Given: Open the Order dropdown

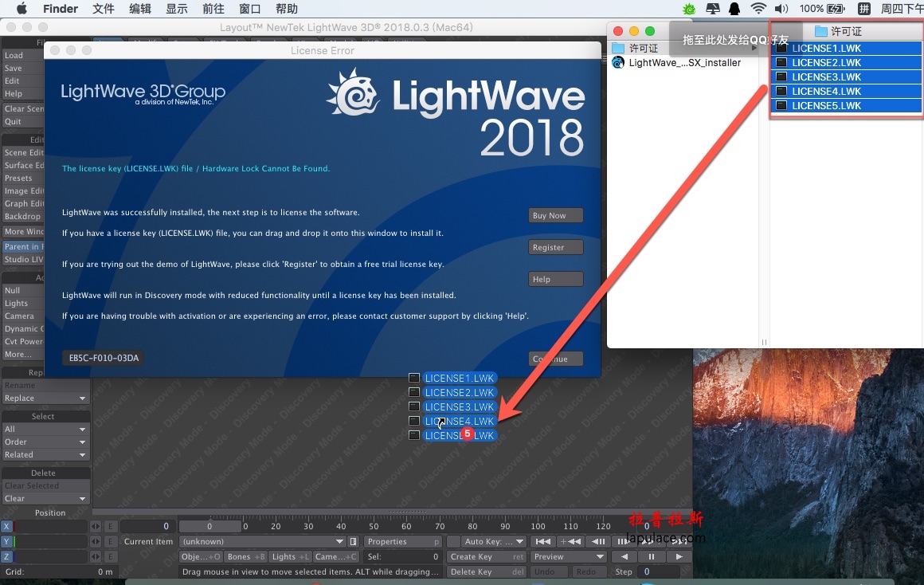Looking at the screenshot, I should [x=45, y=442].
